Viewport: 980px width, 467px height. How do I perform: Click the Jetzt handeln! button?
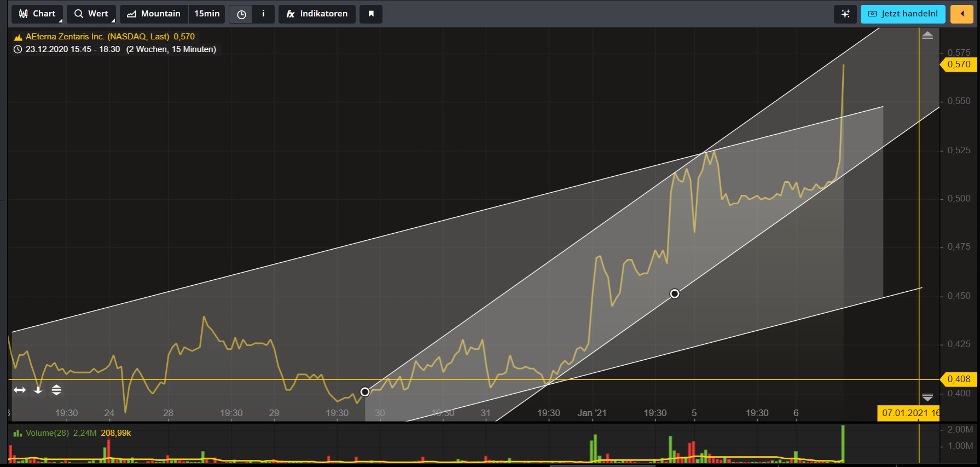(903, 14)
